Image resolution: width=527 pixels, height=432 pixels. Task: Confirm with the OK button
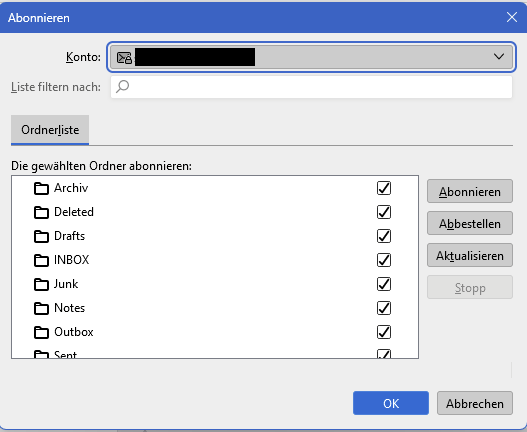tap(391, 403)
